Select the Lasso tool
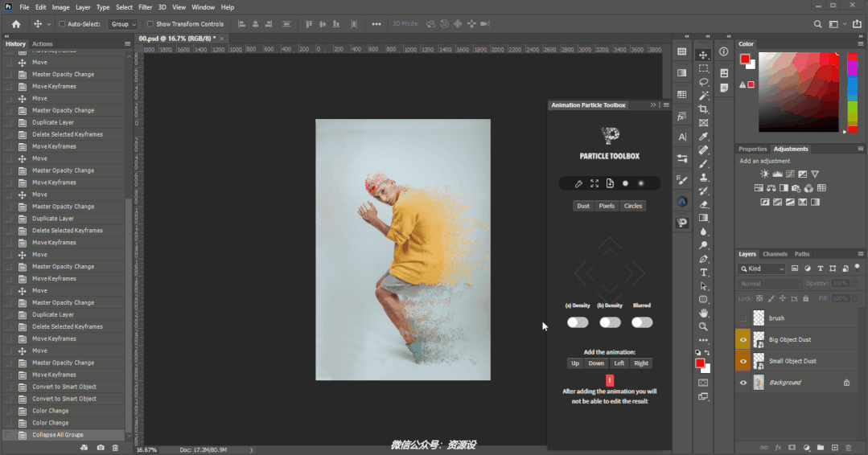Screen dimensions: 868x455 click(703, 82)
